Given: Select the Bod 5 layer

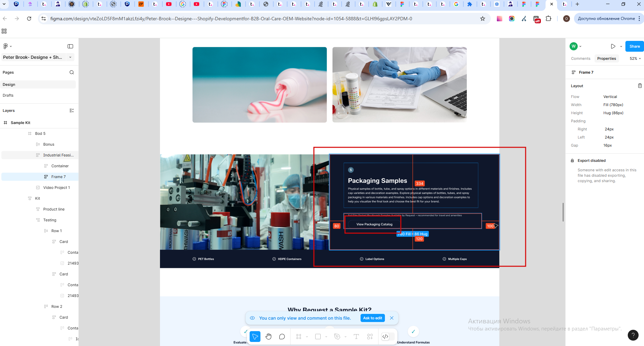Looking at the screenshot, I should pyautogui.click(x=40, y=133).
